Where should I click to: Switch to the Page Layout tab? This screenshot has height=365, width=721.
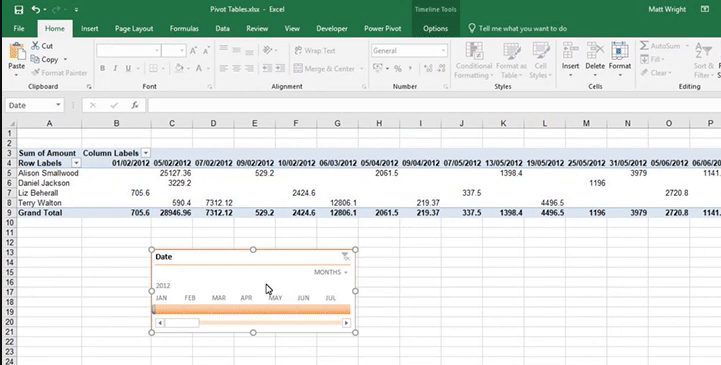(134, 29)
